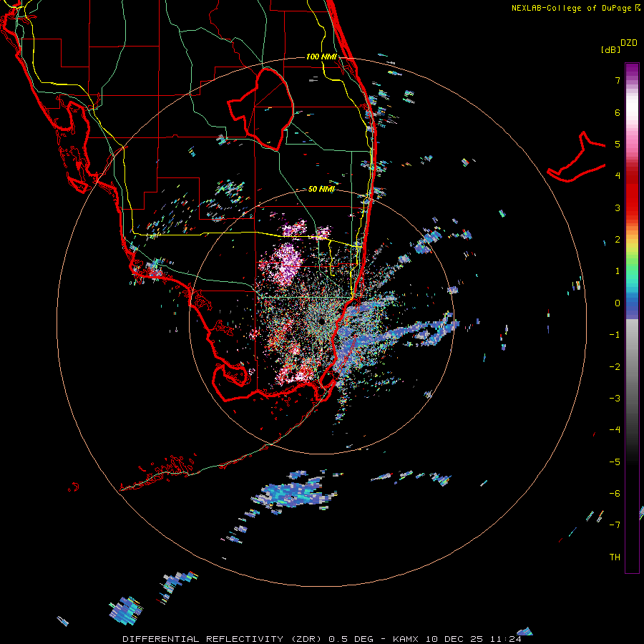Click the 10 DEC 25 11:24 timestamp
644x644 pixels.
473,639
